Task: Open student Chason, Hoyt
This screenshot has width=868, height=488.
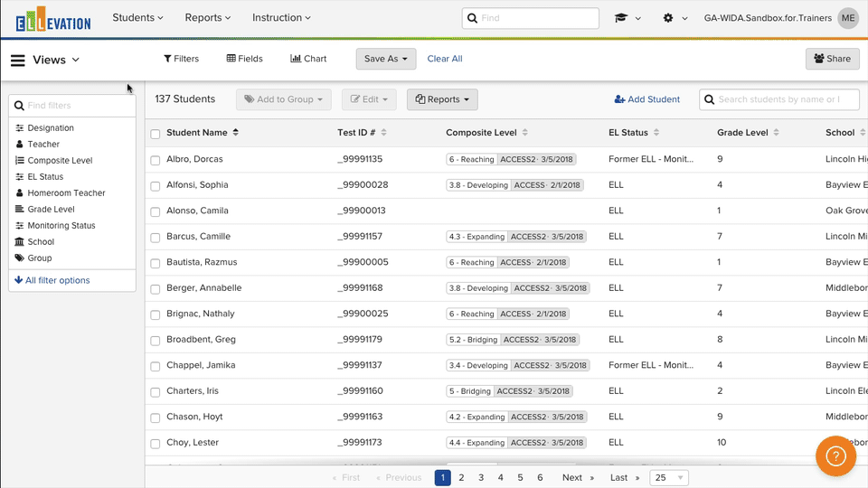Action: pos(194,417)
